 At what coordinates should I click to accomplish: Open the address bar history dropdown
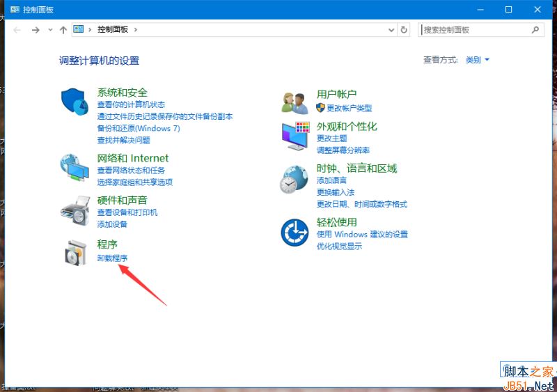(x=391, y=30)
